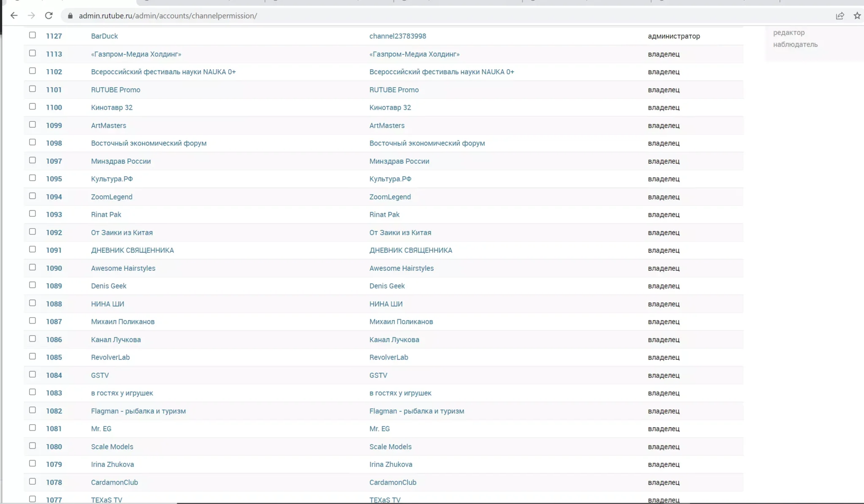Share this page using the share icon

click(x=840, y=16)
